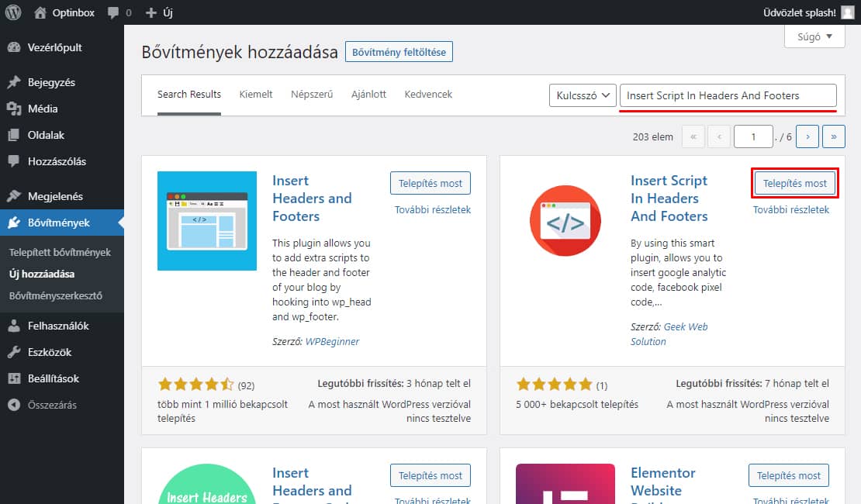Click Bővítmény feltöltése upload button
The image size is (861, 504).
(399, 53)
